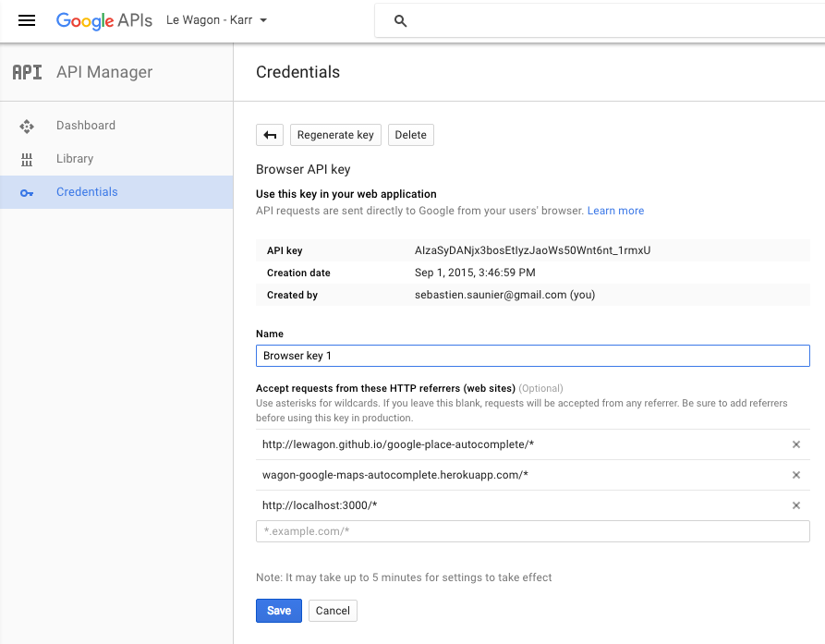
Task: Remove the herokuapp.com referrer
Action: pyautogui.click(x=796, y=475)
